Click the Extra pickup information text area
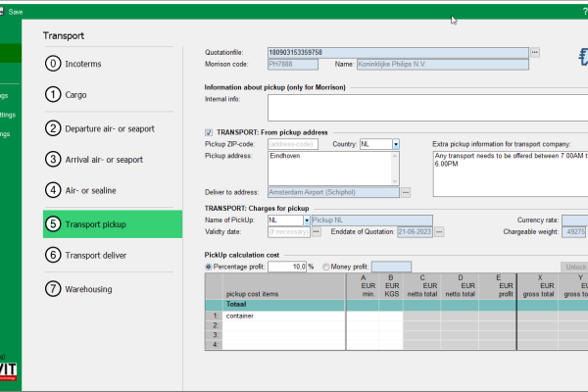The width and height of the screenshot is (588, 392). (511, 173)
